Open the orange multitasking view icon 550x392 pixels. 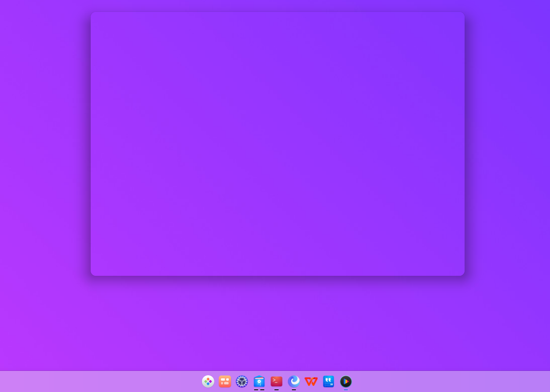(x=225, y=381)
